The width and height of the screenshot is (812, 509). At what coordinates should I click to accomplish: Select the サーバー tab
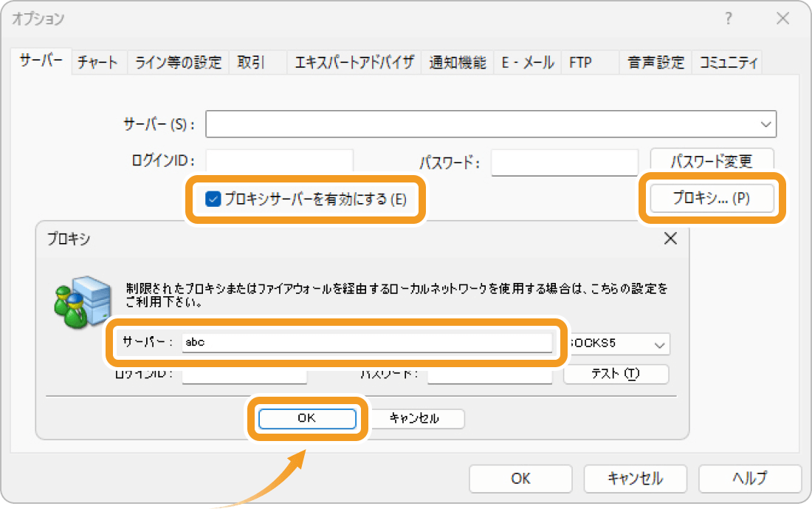click(41, 61)
